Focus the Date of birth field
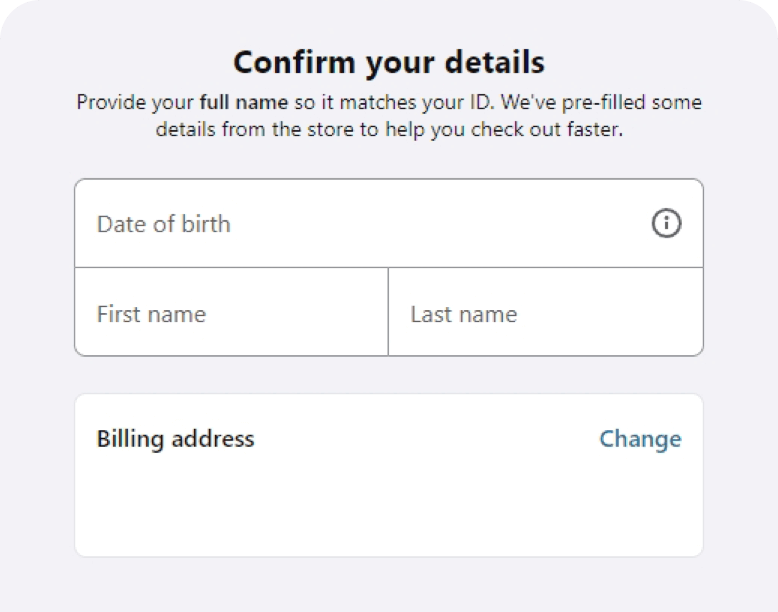The height and width of the screenshot is (612, 778). pyautogui.click(x=360, y=224)
